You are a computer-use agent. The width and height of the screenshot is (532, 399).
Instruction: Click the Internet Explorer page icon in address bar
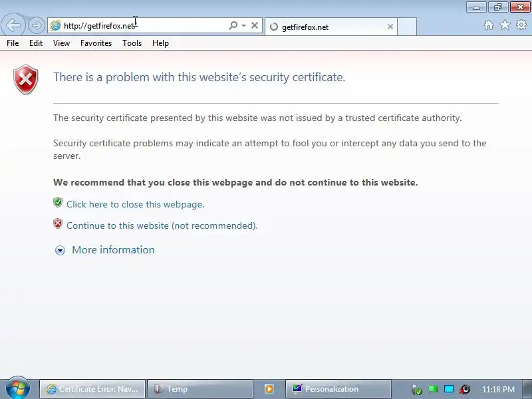click(x=55, y=26)
